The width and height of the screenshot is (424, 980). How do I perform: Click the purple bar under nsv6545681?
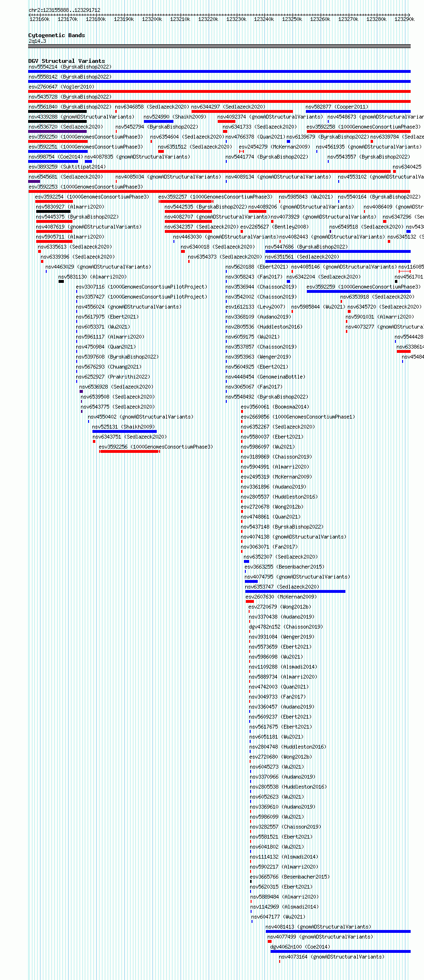(x=34, y=181)
